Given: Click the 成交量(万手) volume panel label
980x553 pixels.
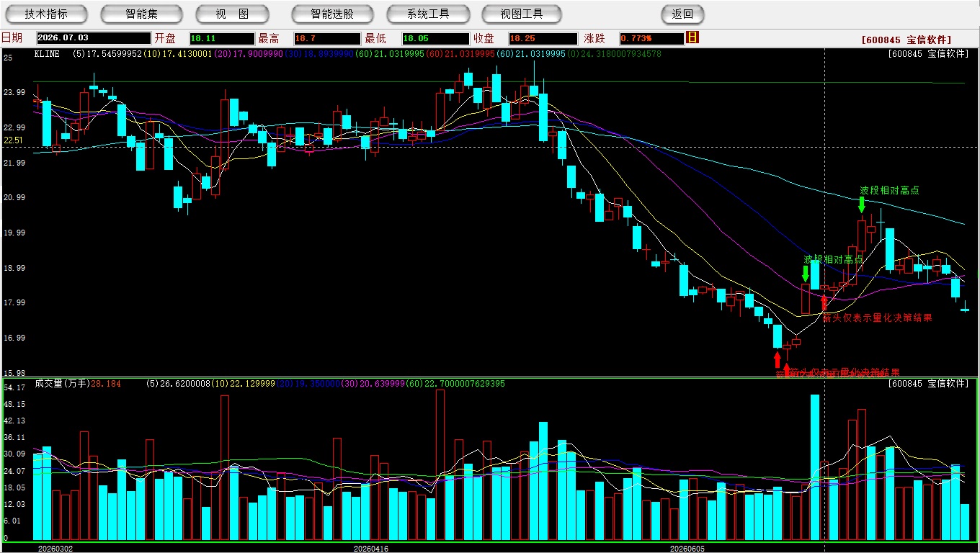Looking at the screenshot, I should click(63, 384).
